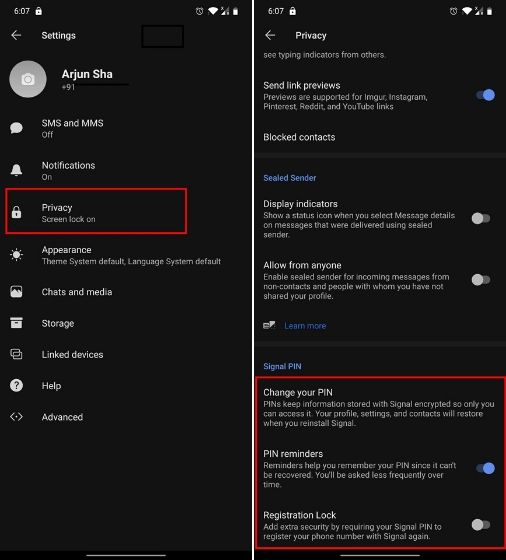The width and height of the screenshot is (506, 560).
Task: Tap the Advanced code brackets icon
Action: click(x=16, y=417)
